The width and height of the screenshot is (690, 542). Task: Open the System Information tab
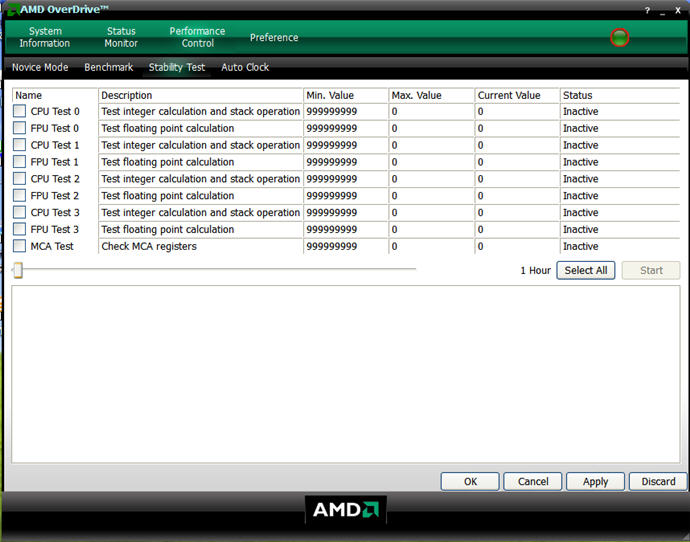44,37
